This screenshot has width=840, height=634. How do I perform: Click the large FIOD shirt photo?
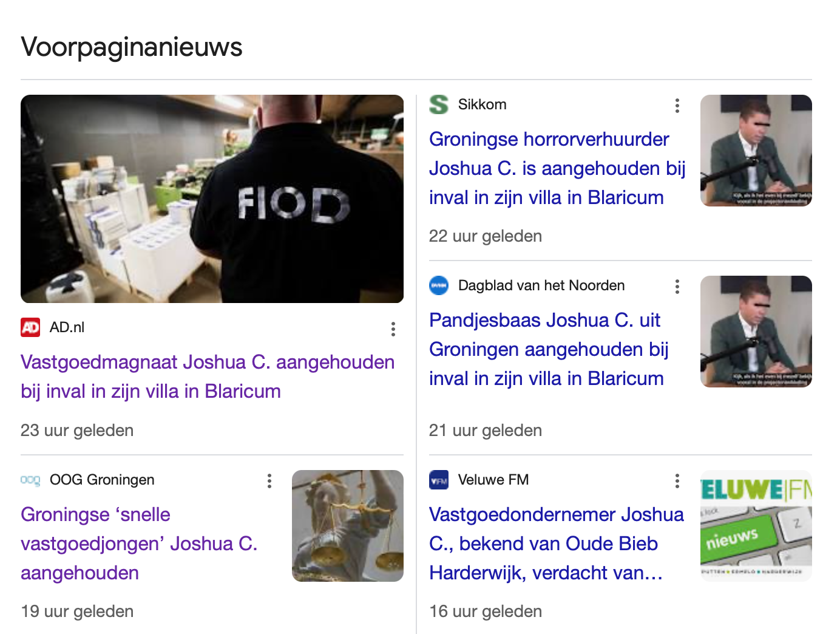(x=212, y=199)
